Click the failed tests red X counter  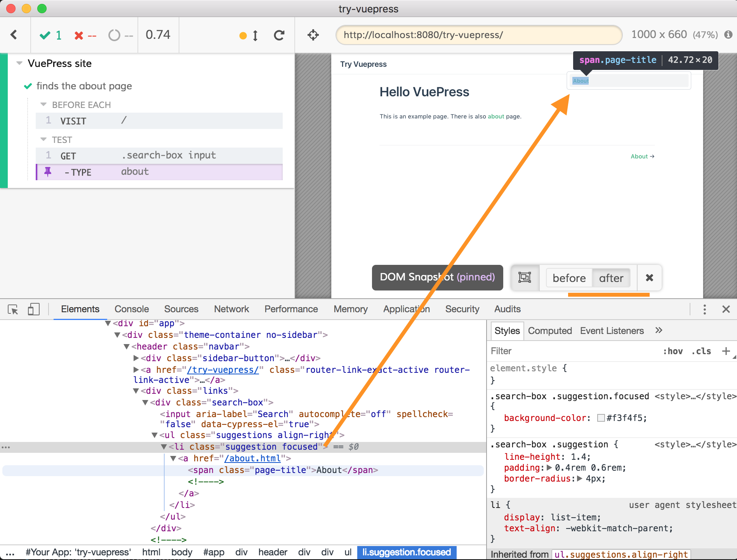pos(85,36)
